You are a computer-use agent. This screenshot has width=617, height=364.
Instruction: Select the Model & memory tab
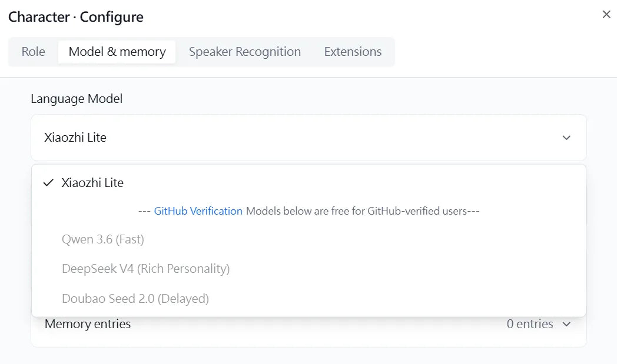point(117,52)
